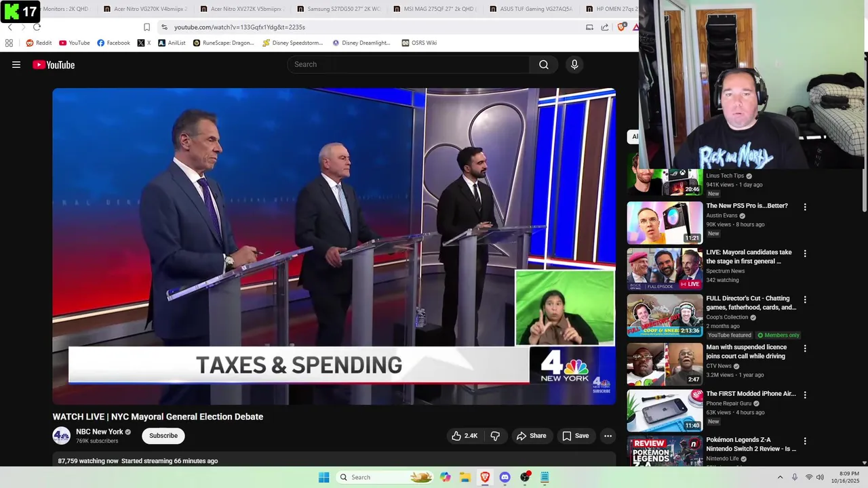The width and height of the screenshot is (868, 488).
Task: Open options for Pokémon Legends Z-A video
Action: click(x=805, y=441)
